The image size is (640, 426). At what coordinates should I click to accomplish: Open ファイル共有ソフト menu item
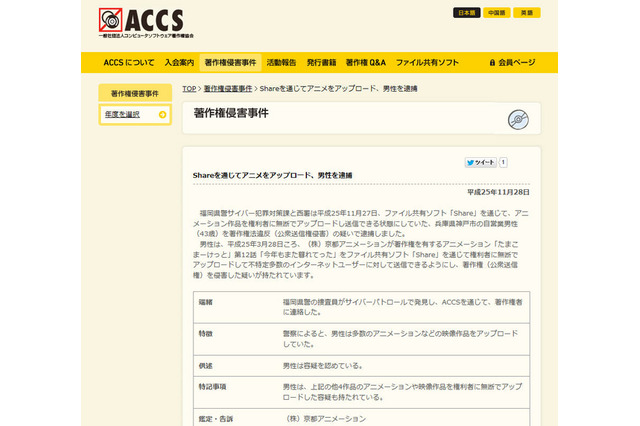coord(427,62)
